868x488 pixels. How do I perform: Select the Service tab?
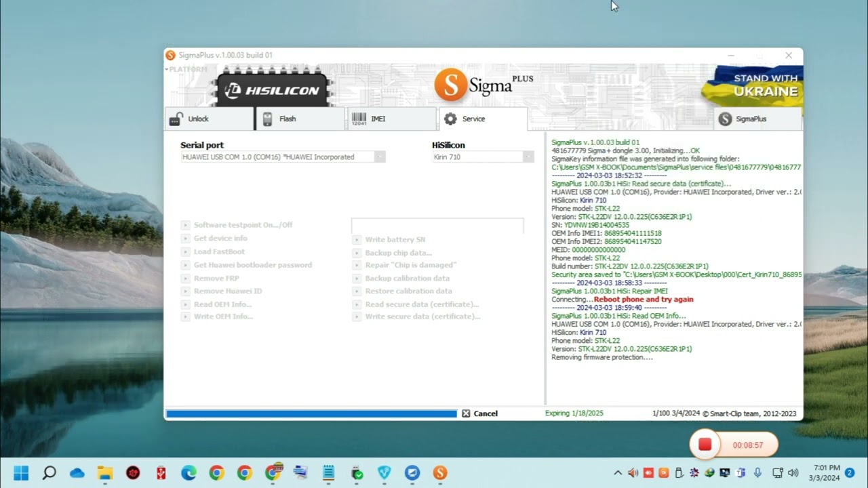click(x=482, y=119)
